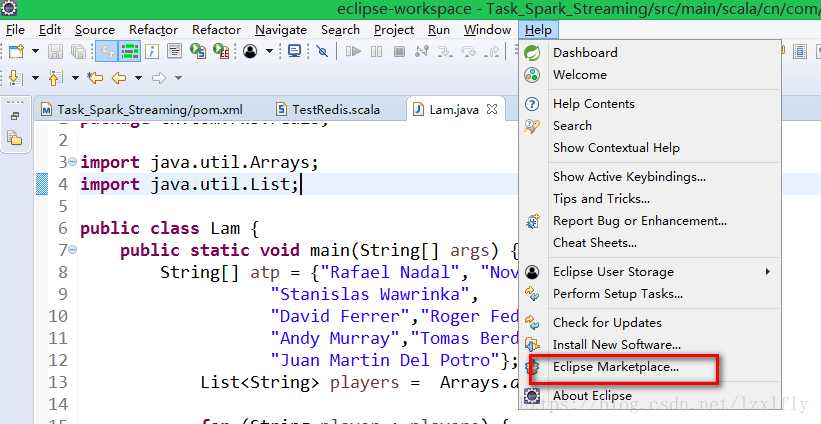Click the New wizard toolbar icon
This screenshot has width=821, height=424.
[x=17, y=51]
